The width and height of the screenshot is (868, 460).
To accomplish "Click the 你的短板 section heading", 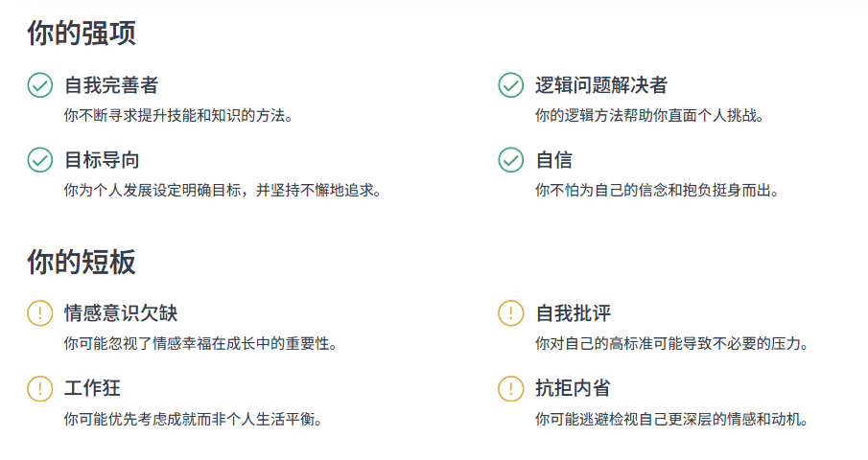I will [x=82, y=262].
